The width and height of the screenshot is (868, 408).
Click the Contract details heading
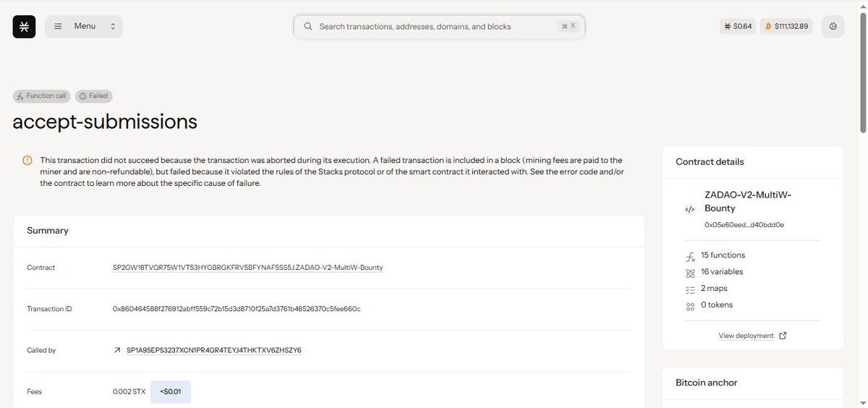pyautogui.click(x=710, y=162)
